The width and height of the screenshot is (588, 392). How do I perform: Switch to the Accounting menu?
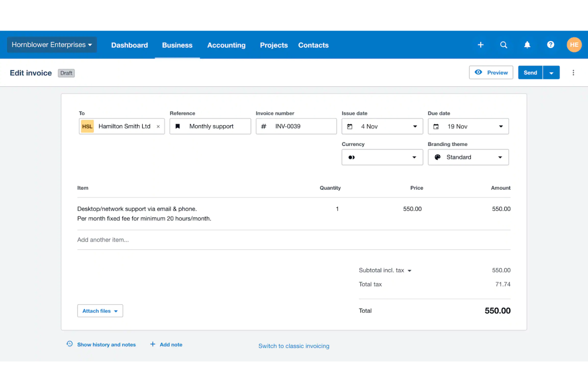[226, 45]
